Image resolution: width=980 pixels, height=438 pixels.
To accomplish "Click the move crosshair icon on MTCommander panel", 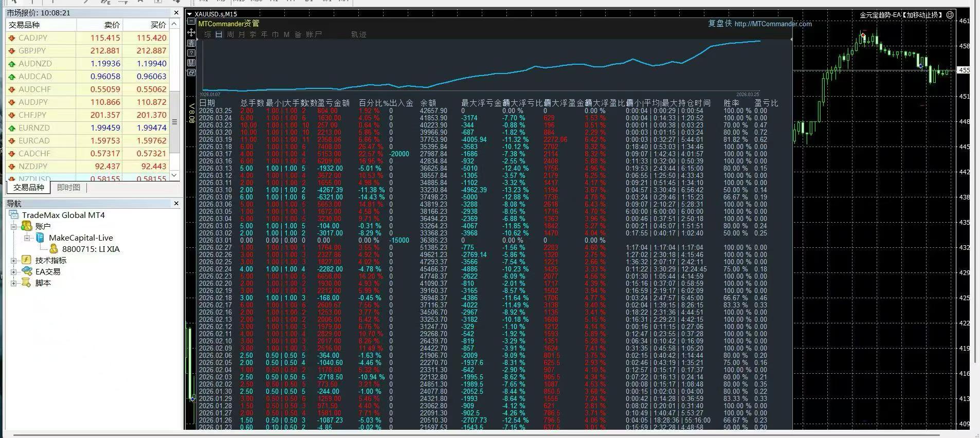I will pos(191,32).
